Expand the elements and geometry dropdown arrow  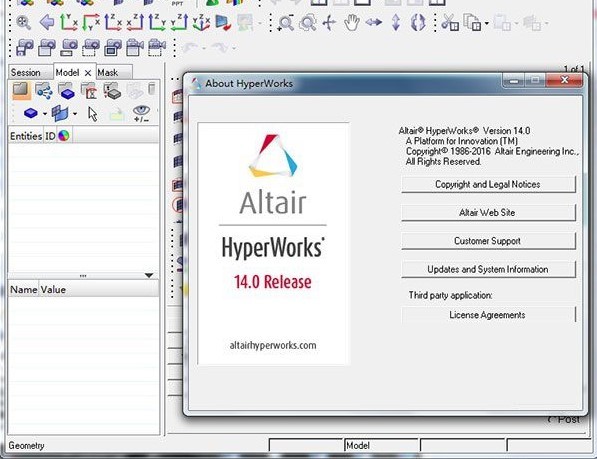[x=75, y=114]
